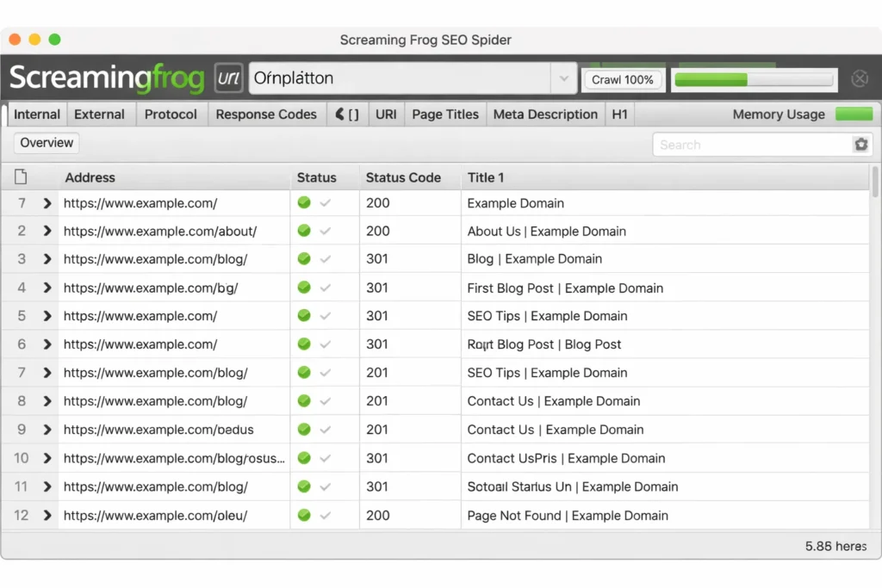Click the Memory Usage green indicator icon

854,114
